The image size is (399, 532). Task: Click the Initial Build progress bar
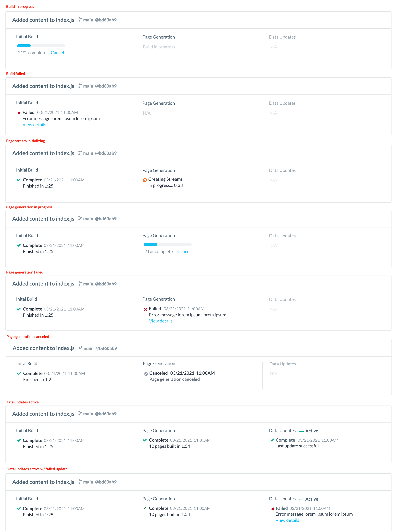pos(41,46)
